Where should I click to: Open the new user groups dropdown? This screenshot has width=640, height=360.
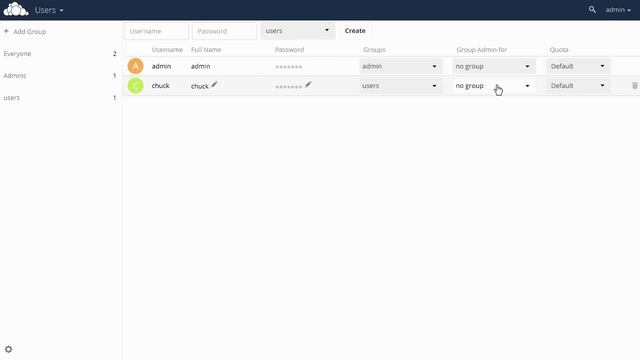click(298, 31)
